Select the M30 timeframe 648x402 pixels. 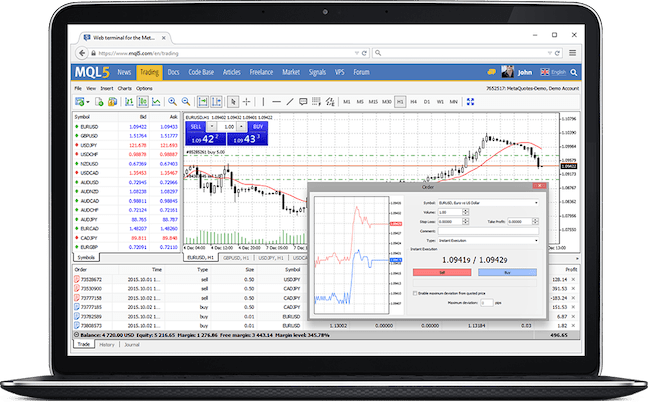(387, 102)
